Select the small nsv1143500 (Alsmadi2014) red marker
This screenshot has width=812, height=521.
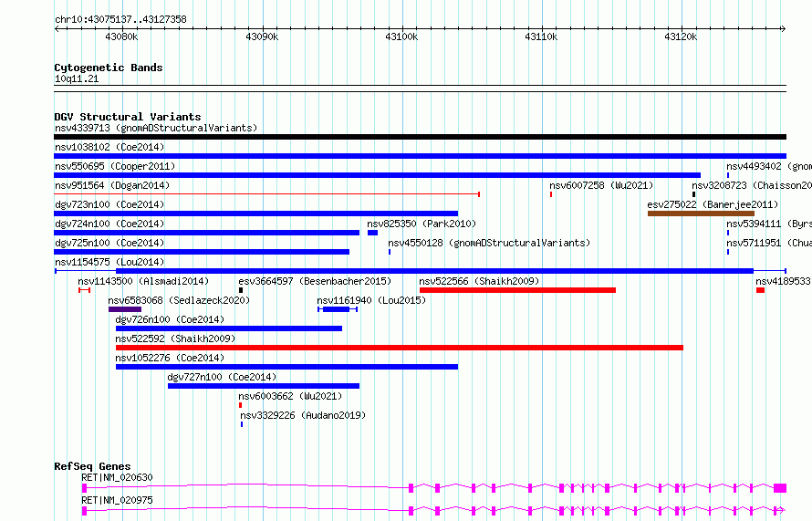click(85, 290)
